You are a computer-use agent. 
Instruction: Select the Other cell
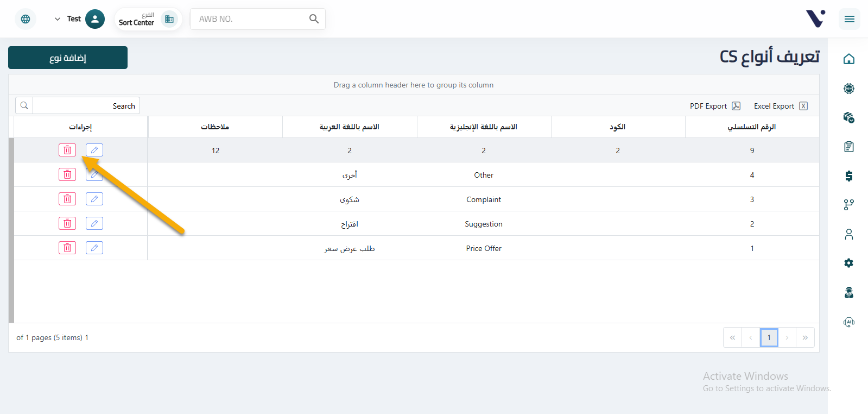click(x=484, y=175)
